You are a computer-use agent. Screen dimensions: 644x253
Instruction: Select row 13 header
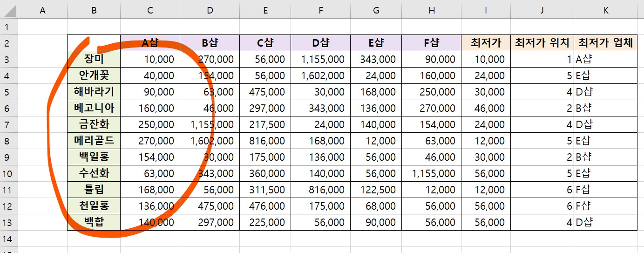9,222
